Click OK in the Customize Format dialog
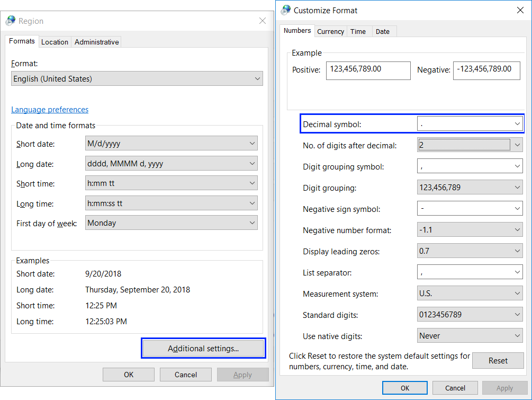Viewport: 532px width, 400px height. [x=405, y=388]
